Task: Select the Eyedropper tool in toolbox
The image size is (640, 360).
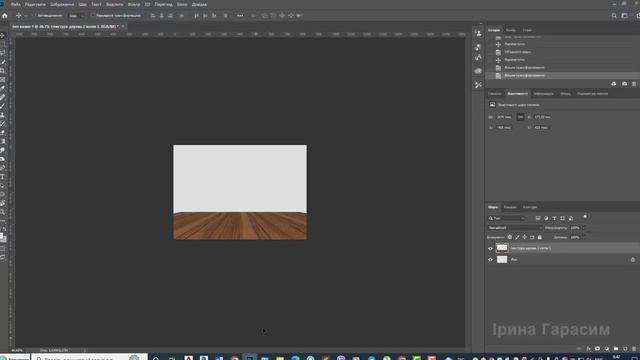Action: coord(2,88)
